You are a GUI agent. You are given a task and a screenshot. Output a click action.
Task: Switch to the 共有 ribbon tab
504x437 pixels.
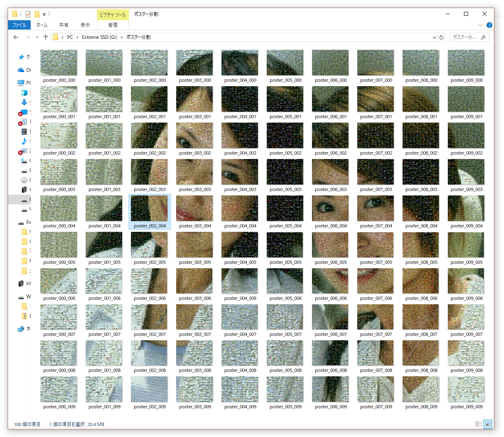click(x=64, y=25)
